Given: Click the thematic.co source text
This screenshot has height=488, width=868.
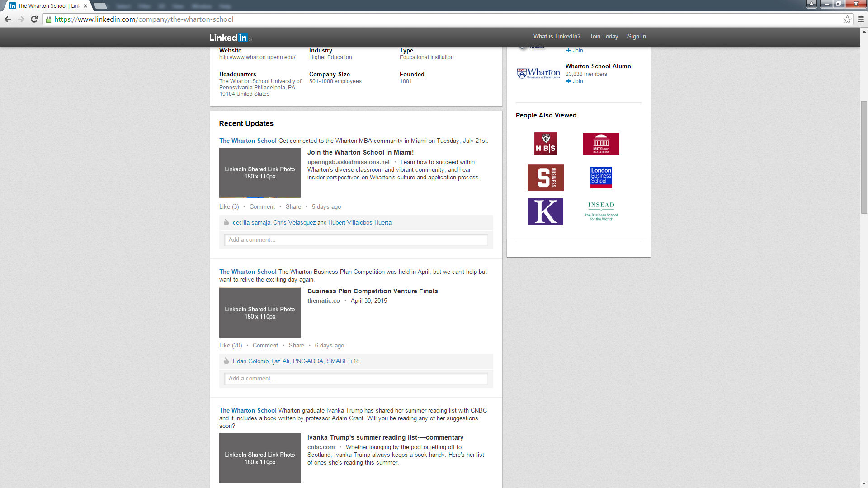Looking at the screenshot, I should (x=324, y=301).
